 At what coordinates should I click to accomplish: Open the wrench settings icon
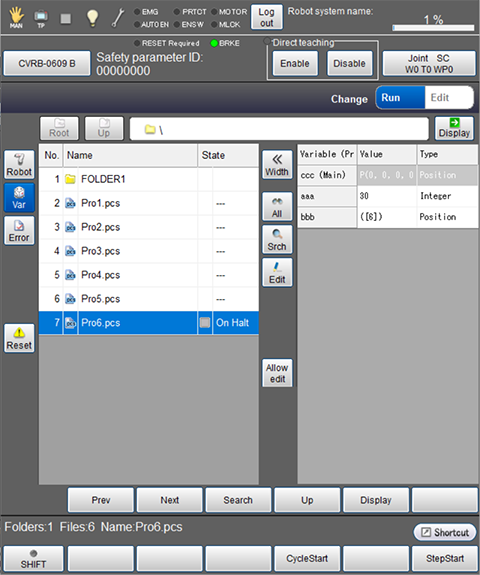[118, 18]
